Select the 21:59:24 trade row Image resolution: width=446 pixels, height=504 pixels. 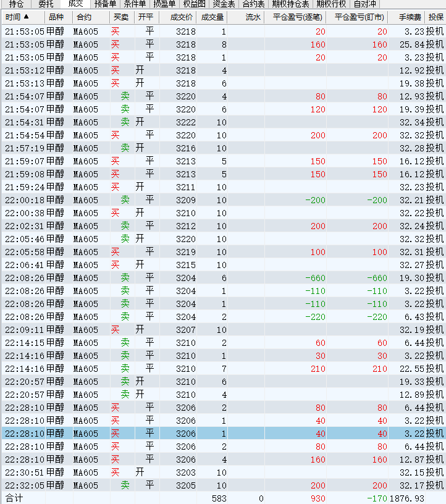click(x=224, y=187)
